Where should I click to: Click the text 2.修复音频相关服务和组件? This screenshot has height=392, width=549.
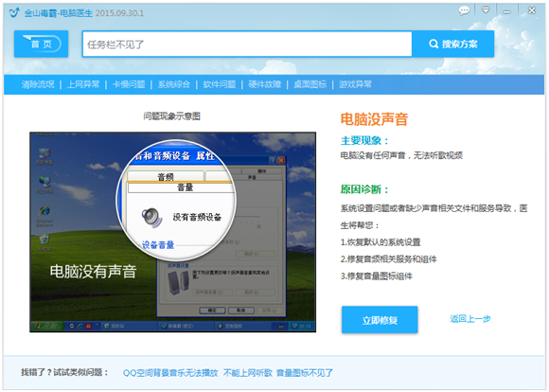pos(388,259)
